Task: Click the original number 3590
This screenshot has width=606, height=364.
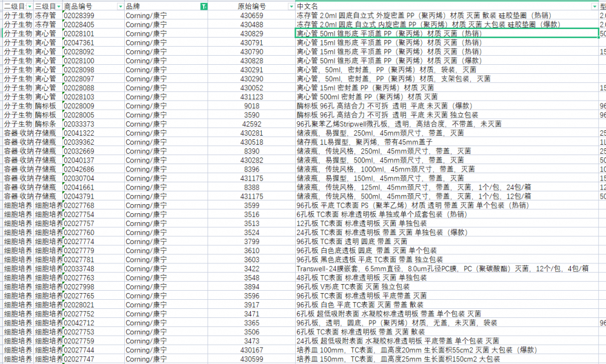Action: click(251, 115)
